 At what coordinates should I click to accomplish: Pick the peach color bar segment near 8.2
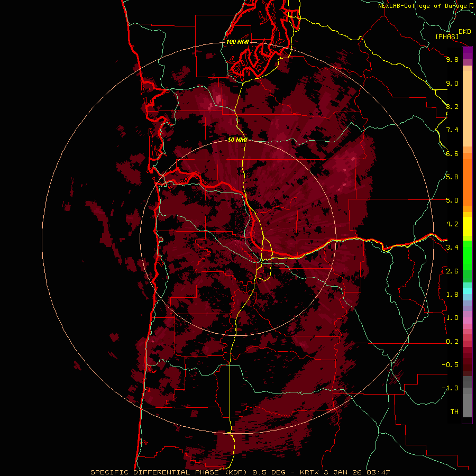(467, 109)
